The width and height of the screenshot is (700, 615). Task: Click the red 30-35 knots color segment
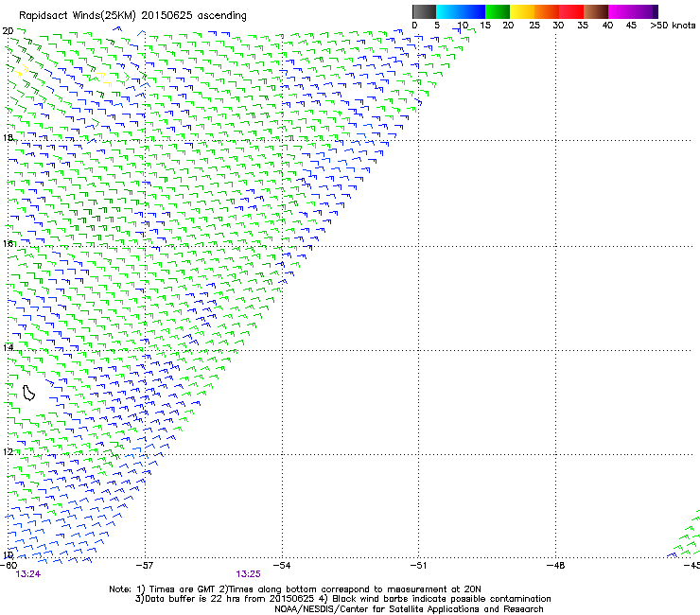pos(571,11)
